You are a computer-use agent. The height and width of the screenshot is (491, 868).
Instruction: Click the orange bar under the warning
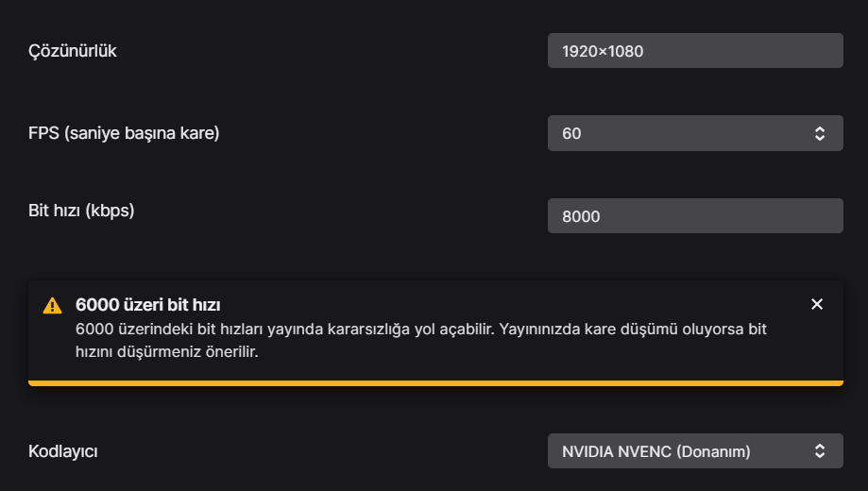[434, 382]
